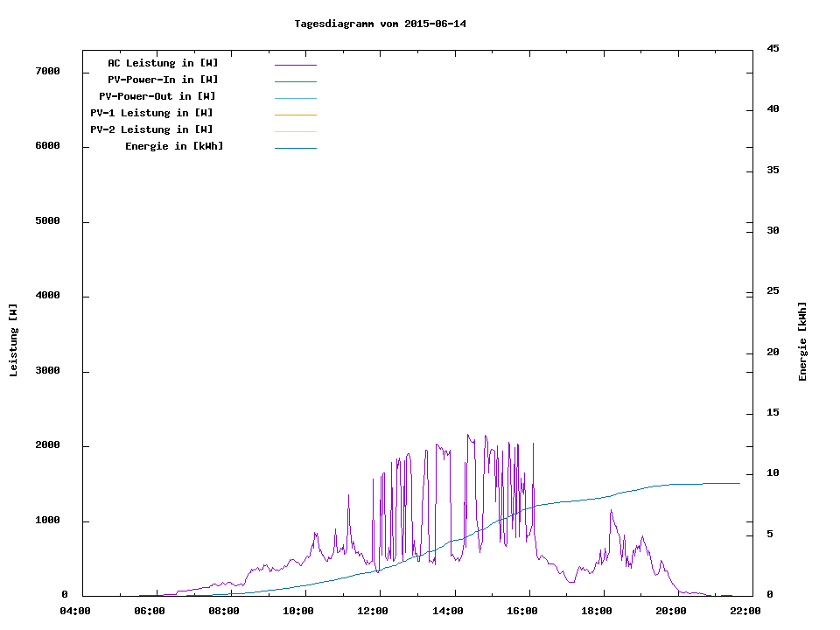Click the Energie in [kWh] legend label

click(174, 146)
